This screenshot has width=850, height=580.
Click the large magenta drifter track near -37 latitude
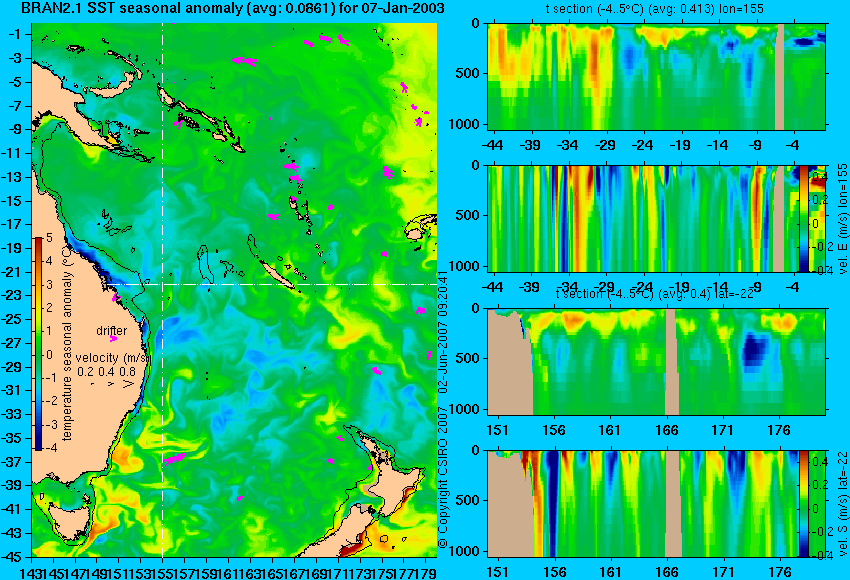pos(175,459)
